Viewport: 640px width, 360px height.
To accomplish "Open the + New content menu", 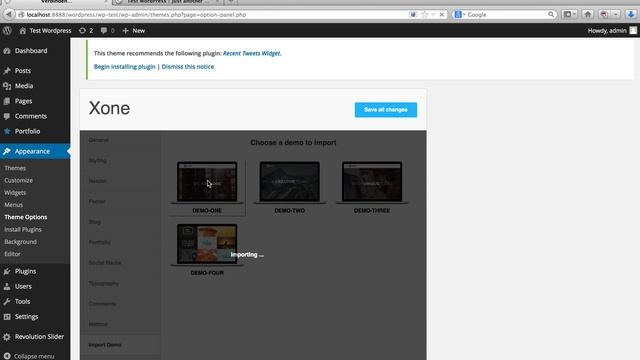I will (x=133, y=31).
